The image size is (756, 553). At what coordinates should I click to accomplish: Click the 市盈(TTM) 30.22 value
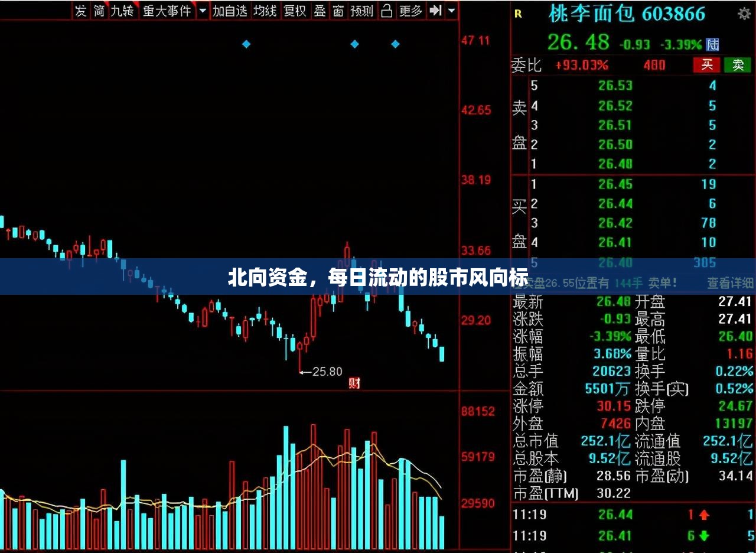(x=614, y=493)
